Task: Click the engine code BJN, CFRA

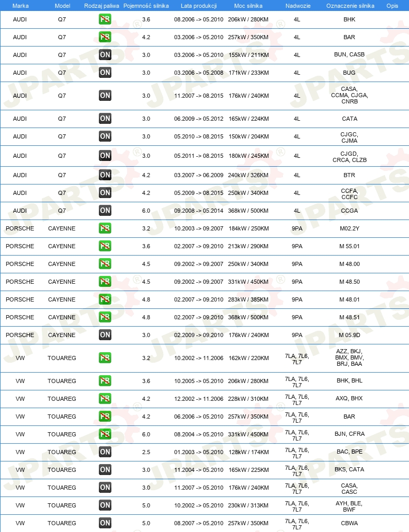Action: coord(349,434)
